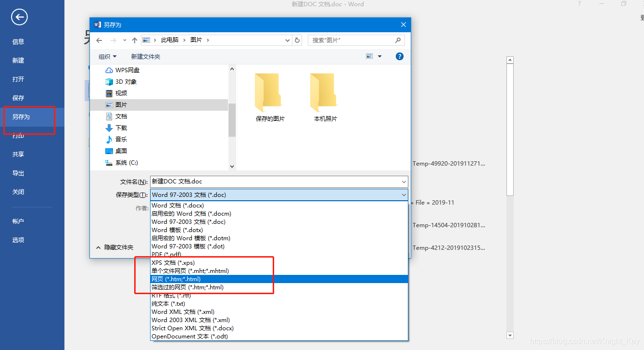Open the 组织 dropdown menu
The height and width of the screenshot is (350, 644).
click(107, 57)
